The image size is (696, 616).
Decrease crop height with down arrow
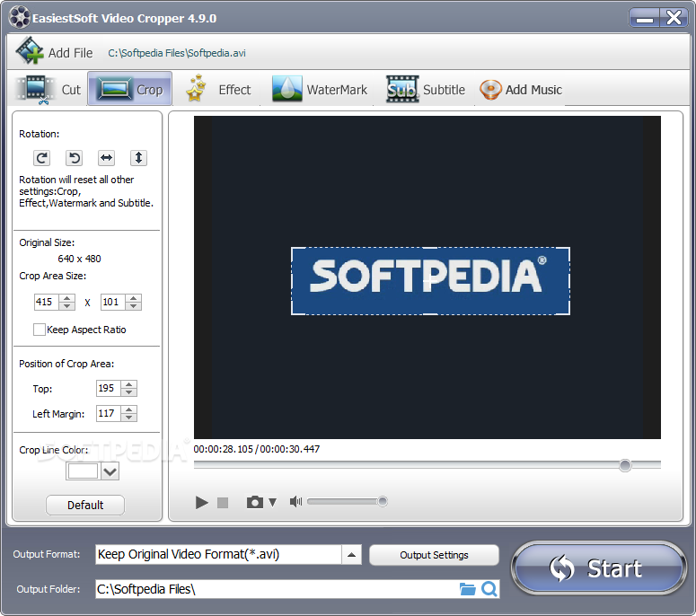coord(133,306)
